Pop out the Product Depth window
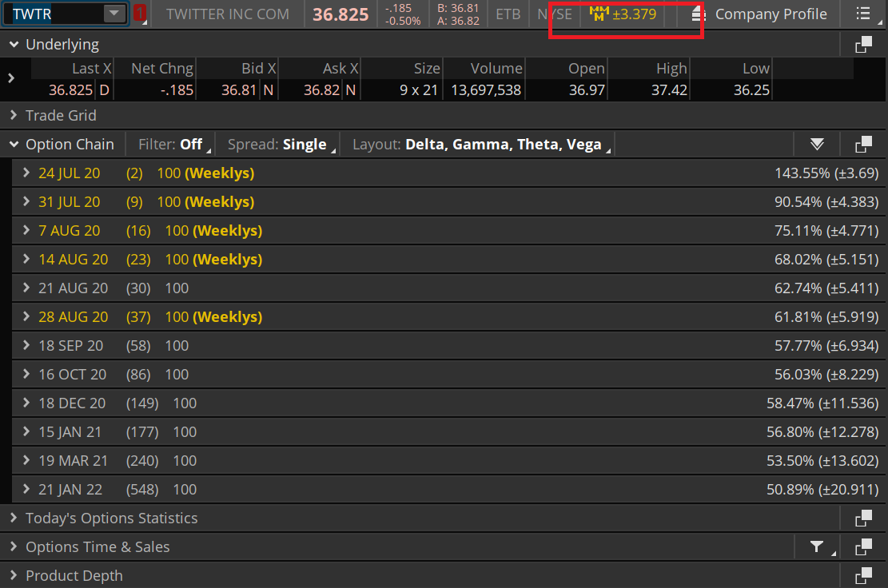The height and width of the screenshot is (588, 888). tap(864, 575)
